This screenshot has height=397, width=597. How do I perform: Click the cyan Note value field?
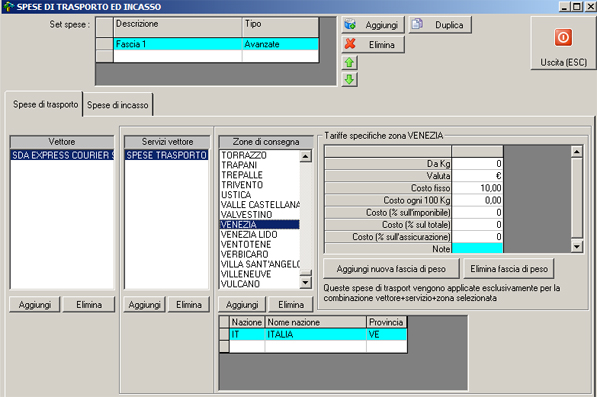[477, 249]
